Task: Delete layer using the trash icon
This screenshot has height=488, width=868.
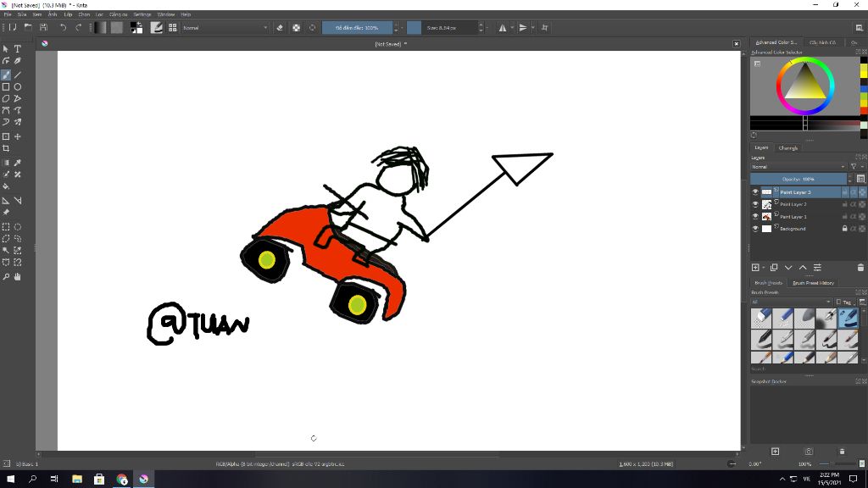Action: tap(860, 268)
